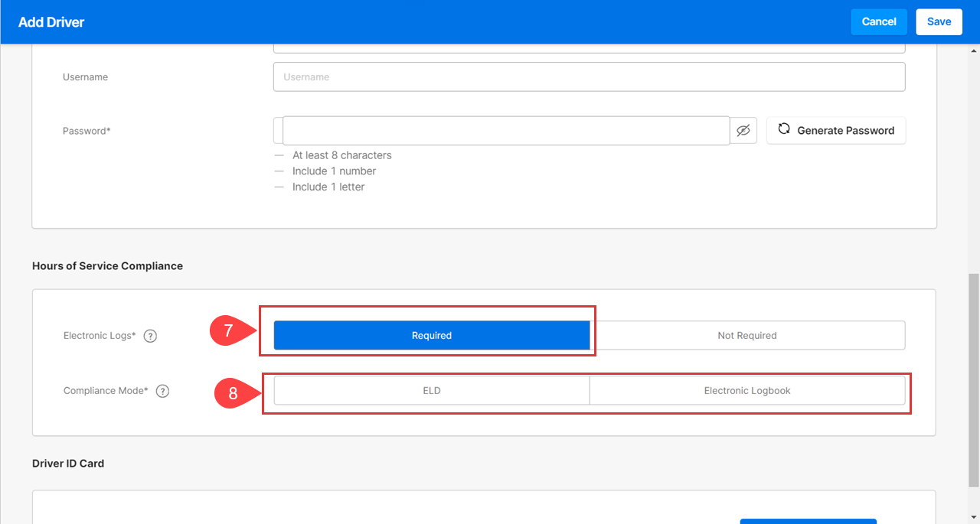Click the Add Driver page title
This screenshot has width=980, height=524.
[x=51, y=22]
